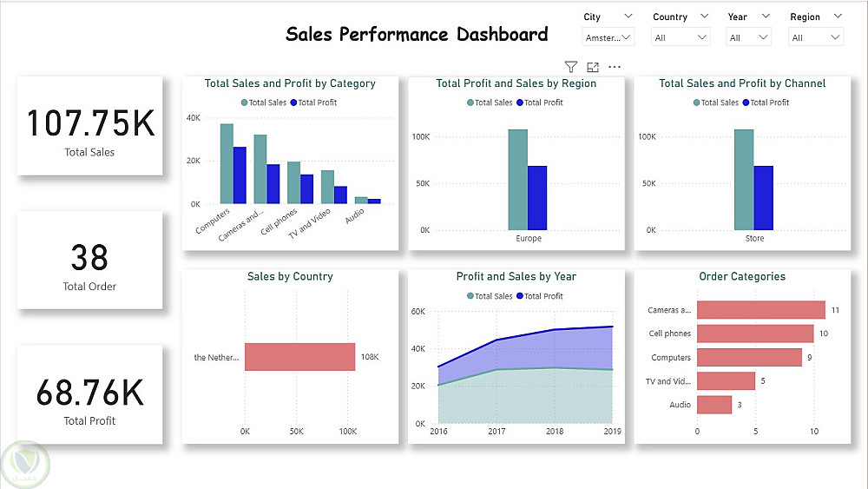Click Total Sales legend marker in Year chart
This screenshot has width=868, height=489.
tap(470, 296)
